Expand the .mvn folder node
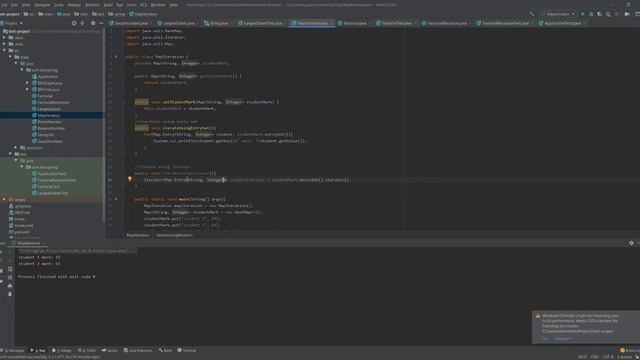The height and width of the screenshot is (360, 640). tap(4, 44)
